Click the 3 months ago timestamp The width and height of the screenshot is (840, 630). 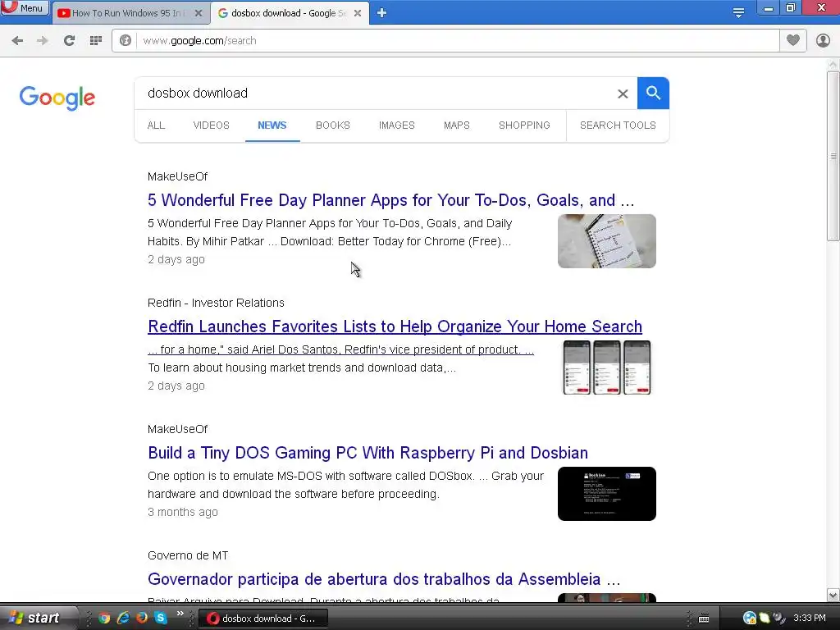tap(183, 512)
